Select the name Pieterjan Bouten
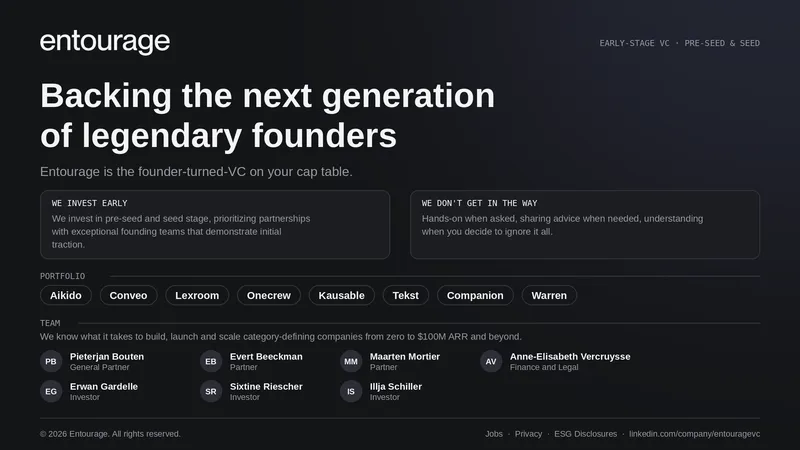The height and width of the screenshot is (450, 800). click(107, 356)
